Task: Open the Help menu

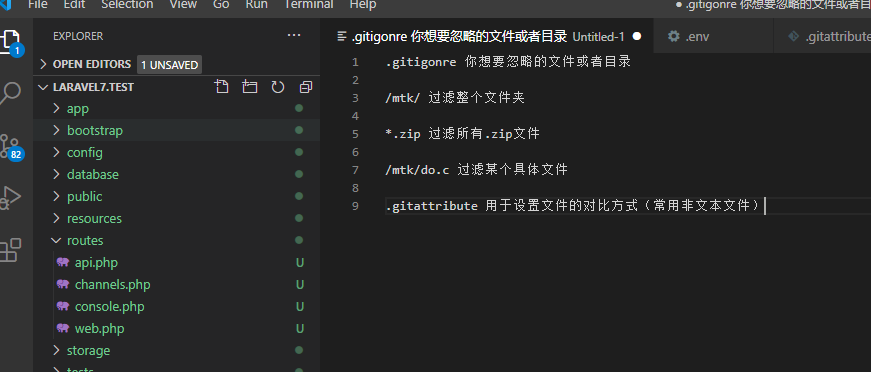Action: pos(363,5)
